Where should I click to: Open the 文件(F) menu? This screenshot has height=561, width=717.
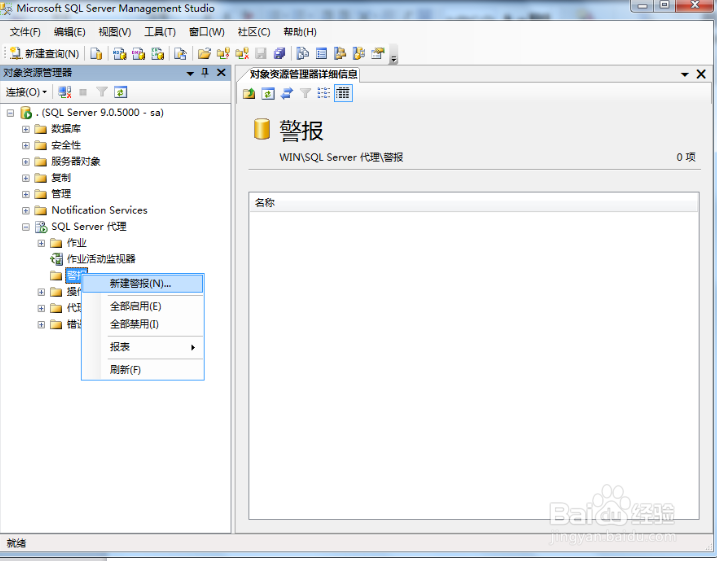pos(25,32)
